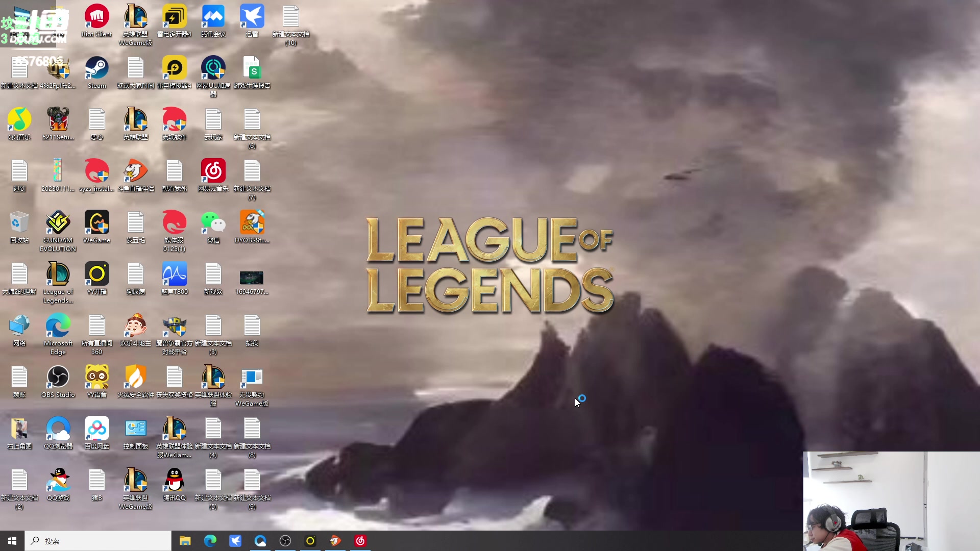Select the 媒体服0125(1) desktop icon
The image size is (980, 551).
pyautogui.click(x=174, y=231)
